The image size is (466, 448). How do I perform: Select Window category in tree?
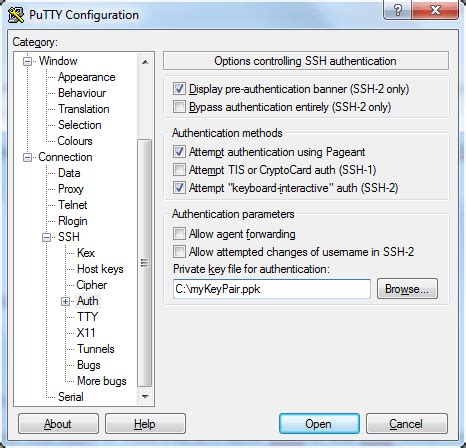click(58, 61)
